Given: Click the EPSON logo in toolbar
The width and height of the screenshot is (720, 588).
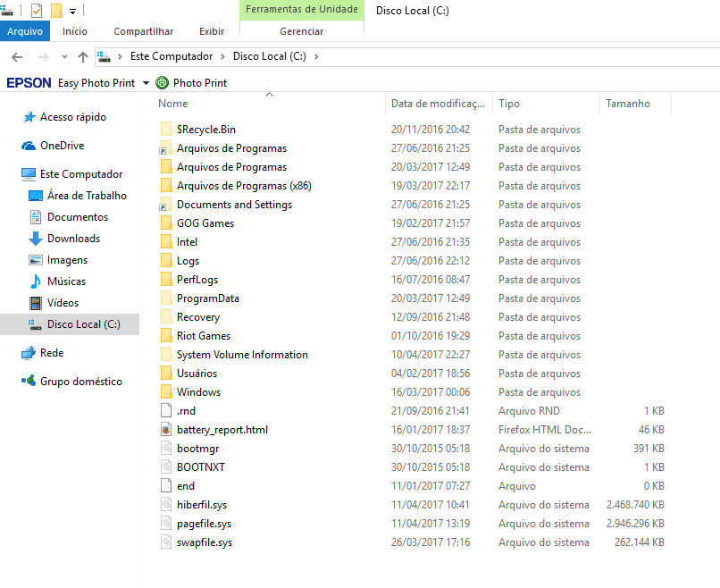Looking at the screenshot, I should (x=29, y=83).
